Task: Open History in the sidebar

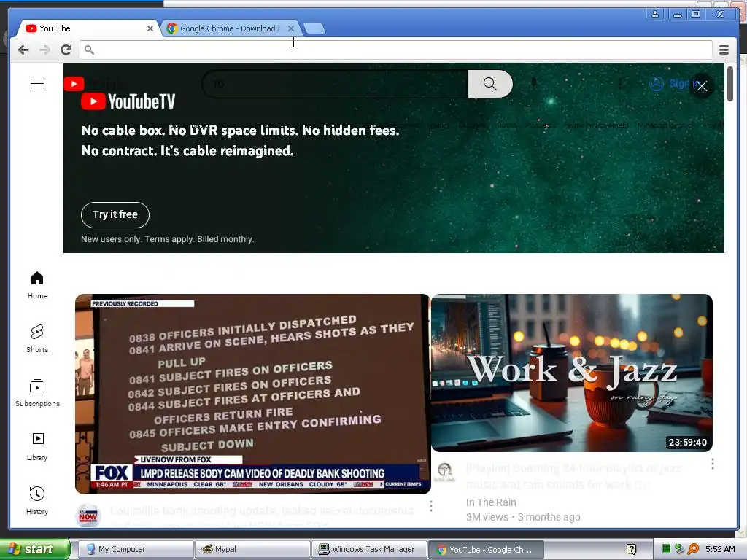Action: (x=37, y=500)
